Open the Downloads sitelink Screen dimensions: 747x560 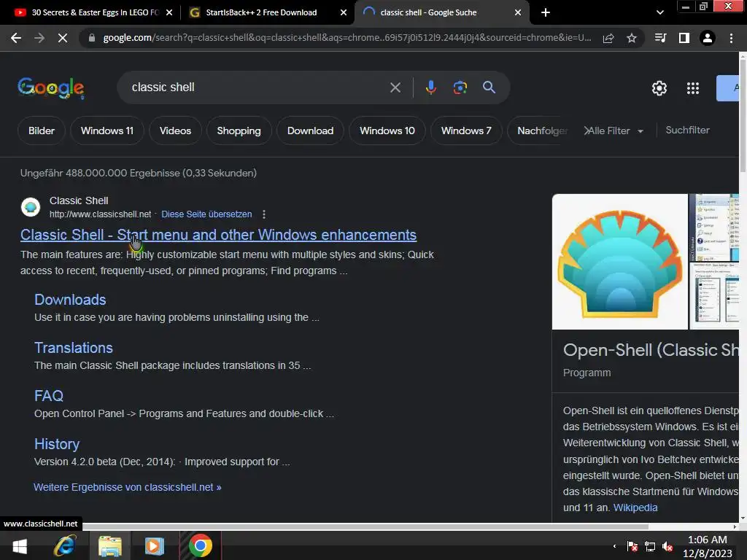click(70, 300)
